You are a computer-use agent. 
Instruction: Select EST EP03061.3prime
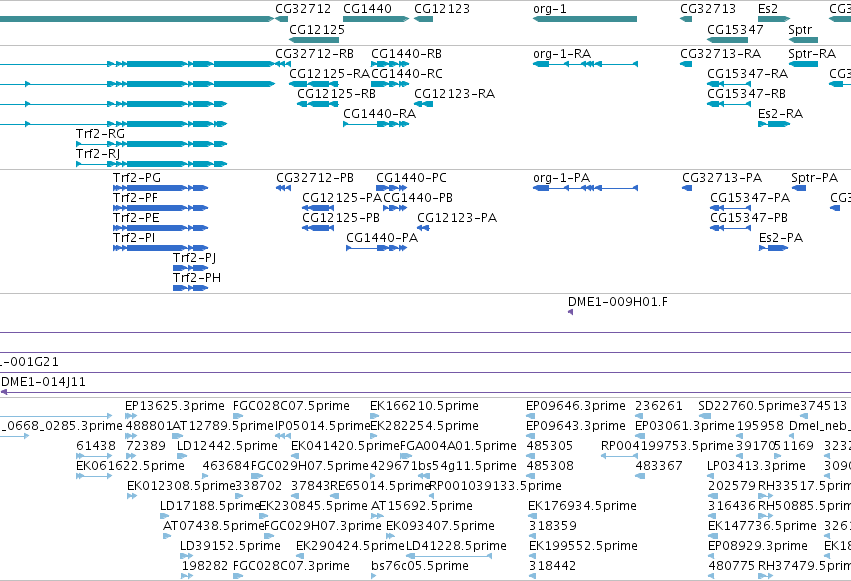click(x=685, y=426)
